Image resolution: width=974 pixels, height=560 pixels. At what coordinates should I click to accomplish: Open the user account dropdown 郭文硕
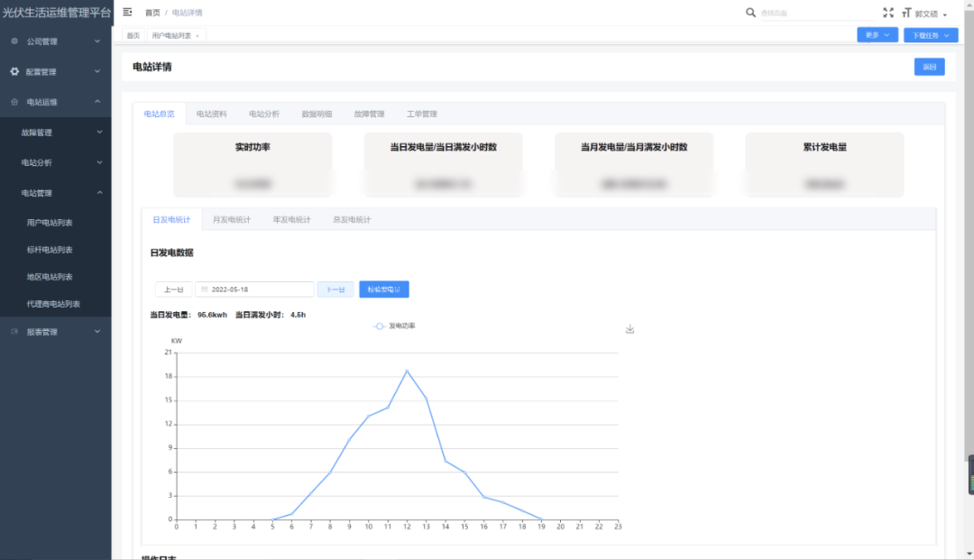pyautogui.click(x=931, y=14)
